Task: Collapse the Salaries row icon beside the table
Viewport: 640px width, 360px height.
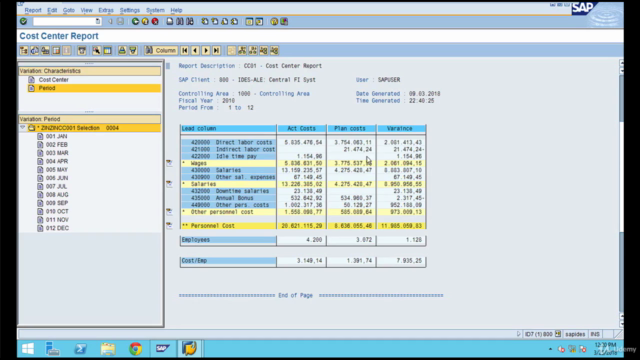Action: (169, 184)
